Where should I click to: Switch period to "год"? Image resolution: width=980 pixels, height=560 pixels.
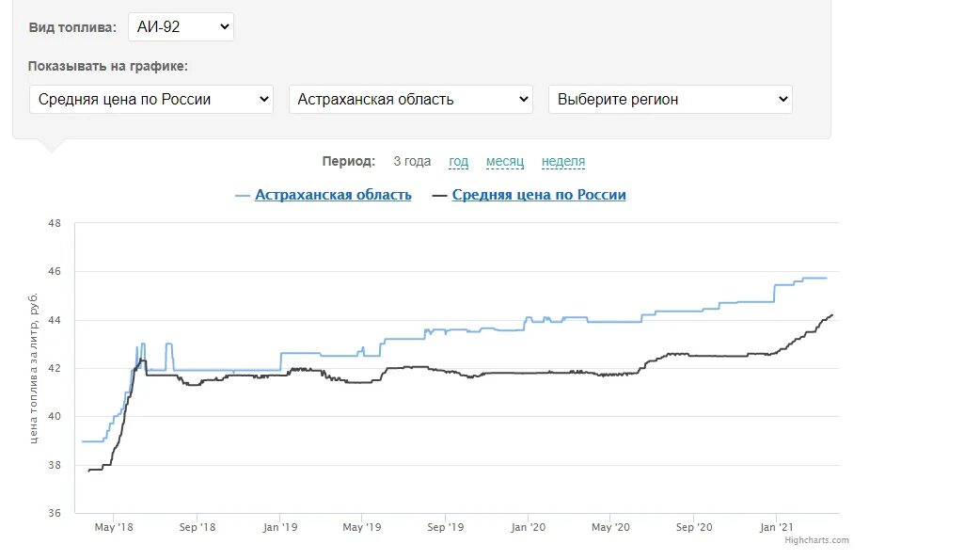(458, 161)
